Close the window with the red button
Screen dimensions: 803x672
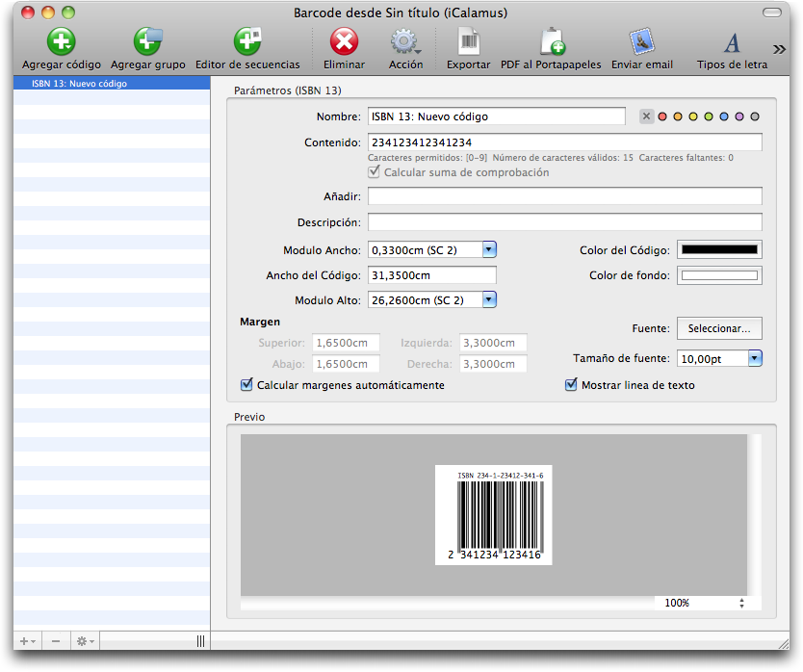(x=28, y=13)
